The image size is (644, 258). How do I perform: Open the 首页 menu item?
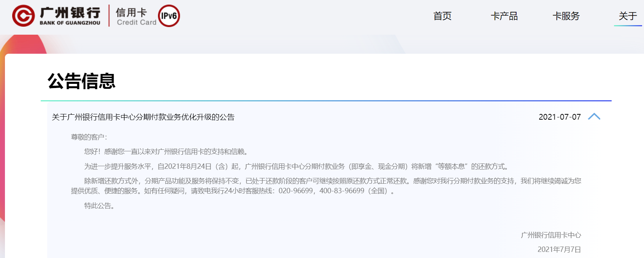[442, 16]
